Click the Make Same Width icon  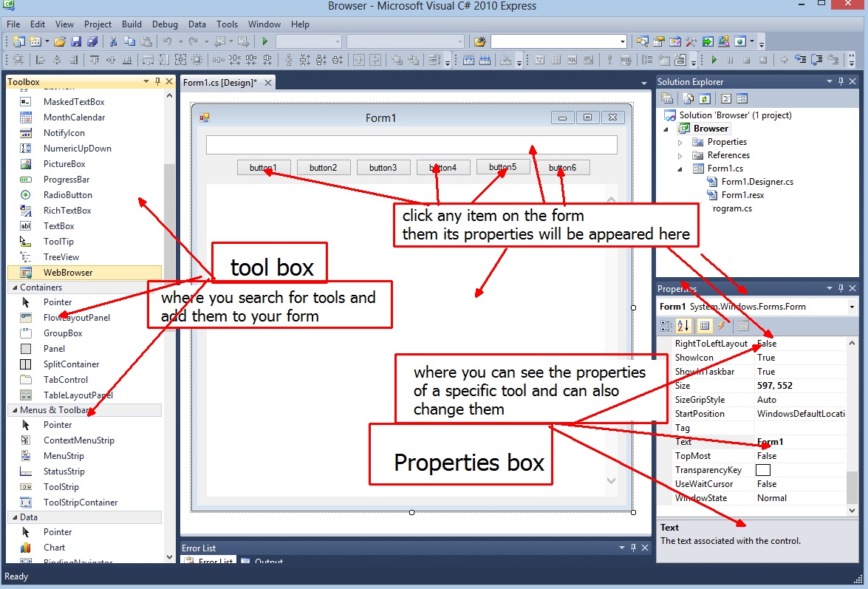[x=148, y=60]
